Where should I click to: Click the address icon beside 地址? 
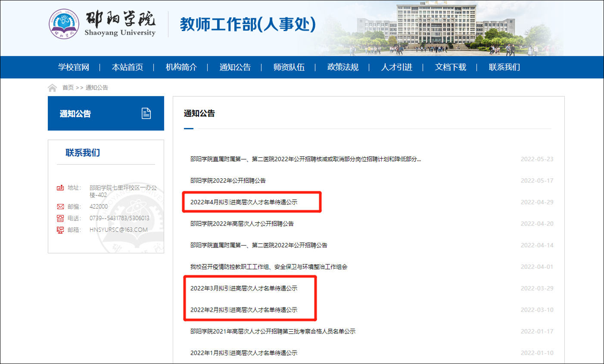coord(60,188)
